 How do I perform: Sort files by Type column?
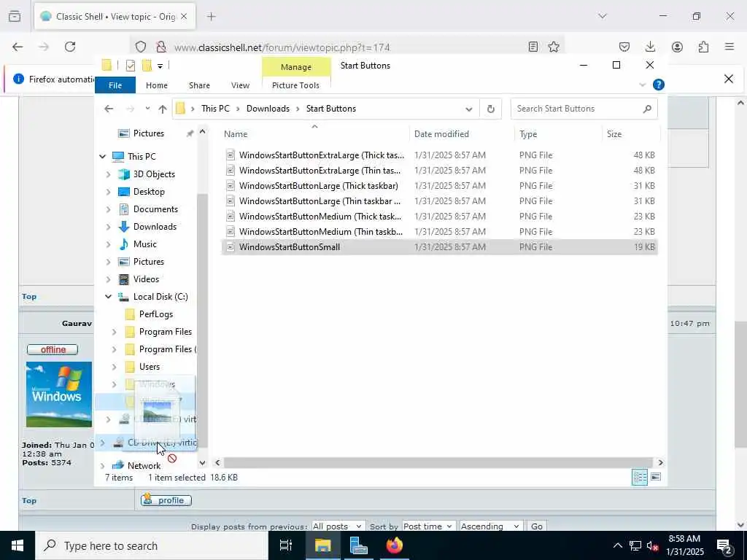[558, 134]
